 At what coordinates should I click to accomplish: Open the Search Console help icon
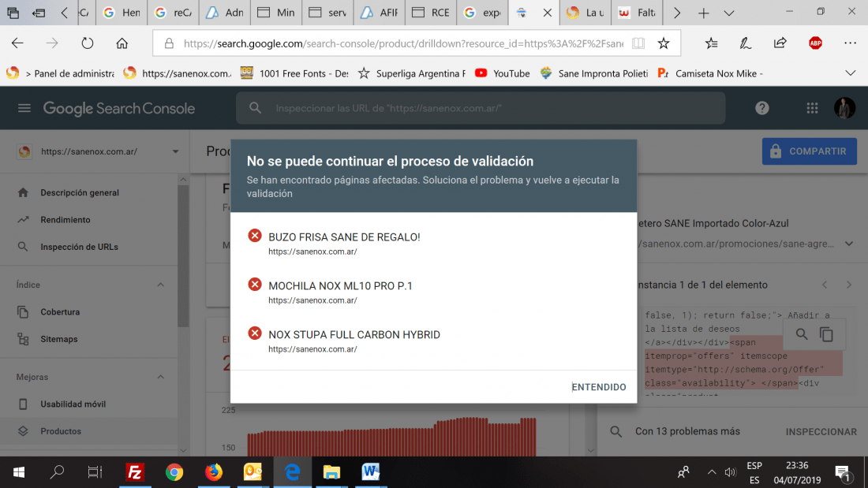(762, 108)
